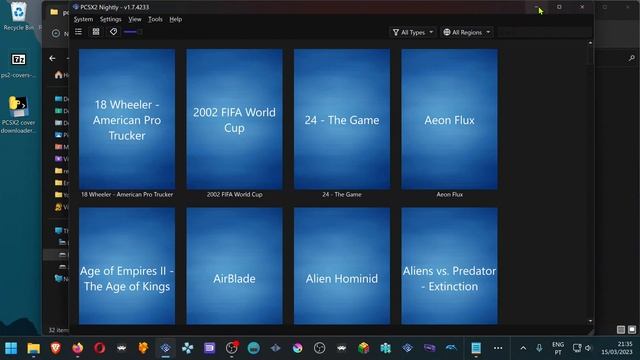640x360 pixels.
Task: Select the Aliens vs. Predator Extinction cover
Action: 449,266
